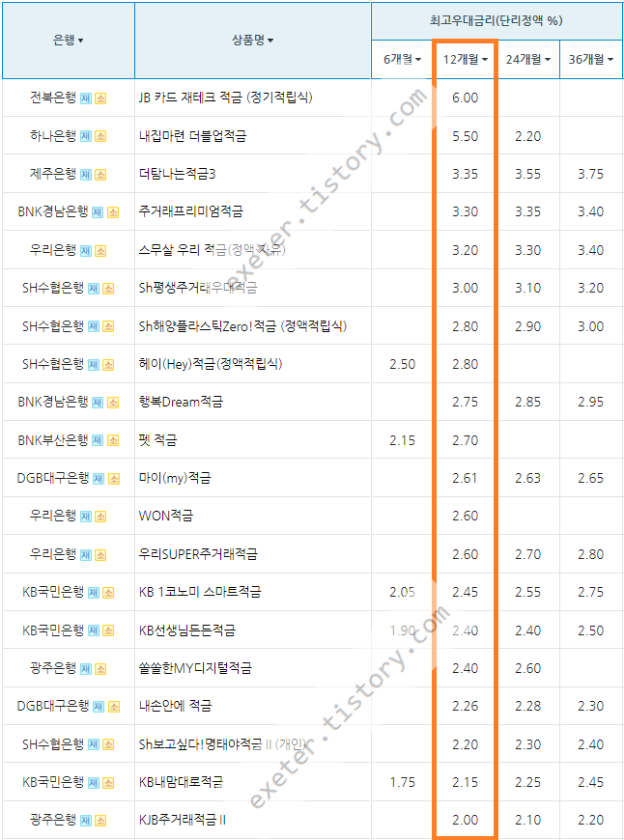Click the 2.00 rate for KJB주거래적금 II
The image size is (624, 840).
(x=465, y=820)
